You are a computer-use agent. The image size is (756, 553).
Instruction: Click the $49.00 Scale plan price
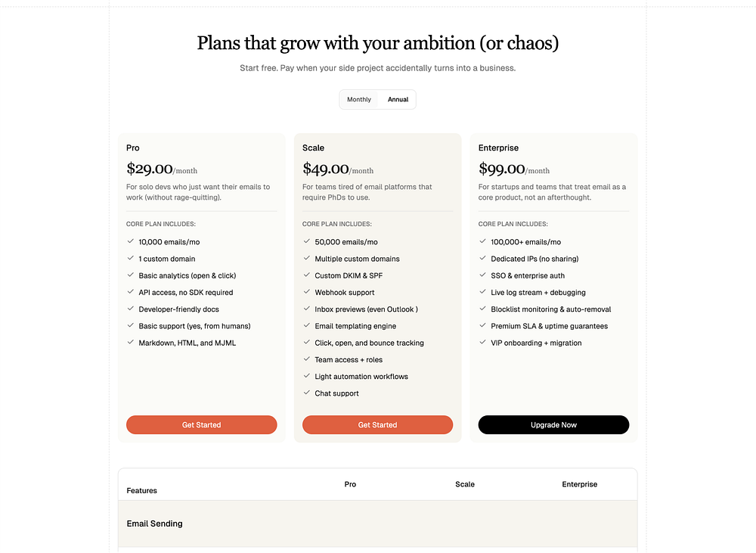pos(326,169)
